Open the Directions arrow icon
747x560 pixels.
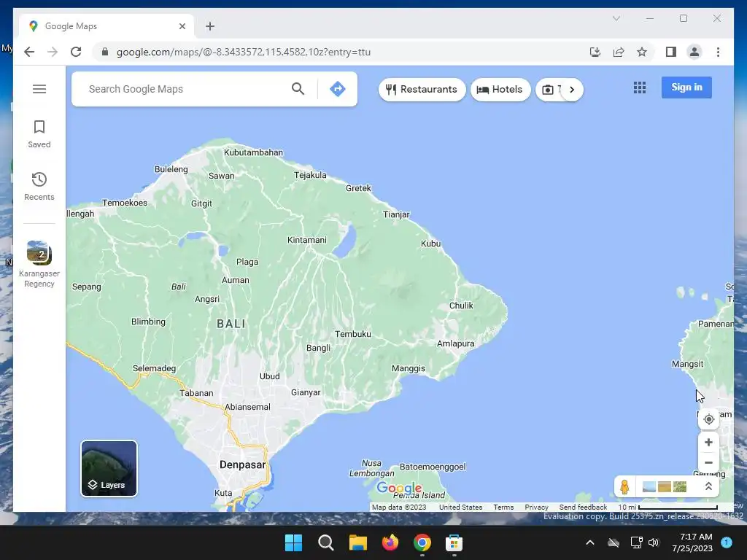pos(337,88)
